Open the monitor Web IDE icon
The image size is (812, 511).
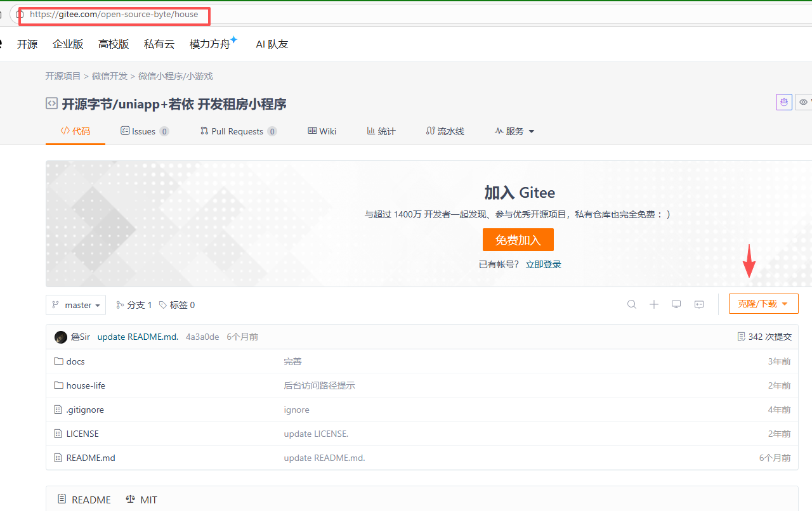(676, 304)
